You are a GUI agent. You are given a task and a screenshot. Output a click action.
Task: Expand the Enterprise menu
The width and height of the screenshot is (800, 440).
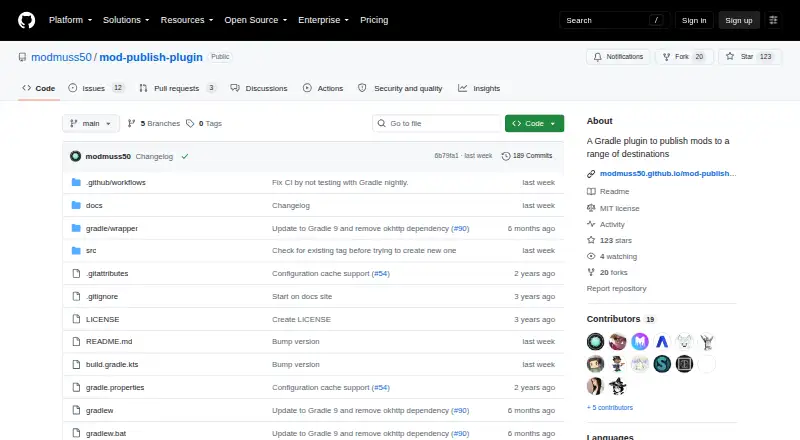pyautogui.click(x=323, y=20)
